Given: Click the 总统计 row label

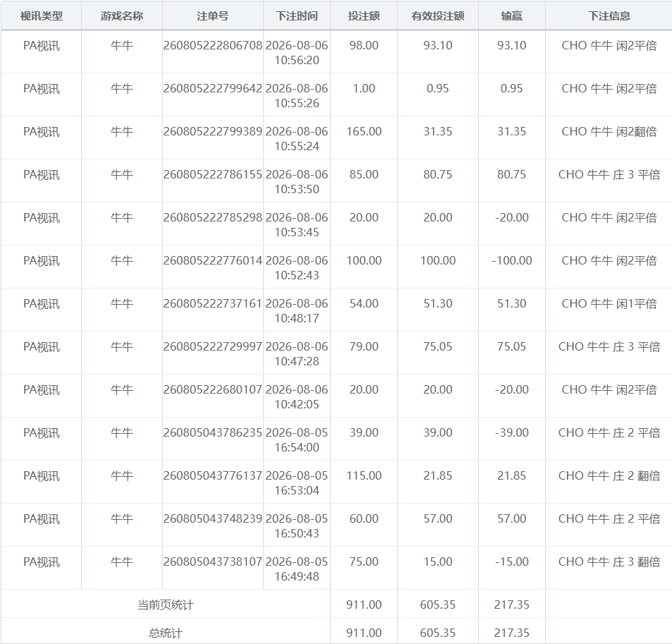Looking at the screenshot, I should tap(166, 633).
